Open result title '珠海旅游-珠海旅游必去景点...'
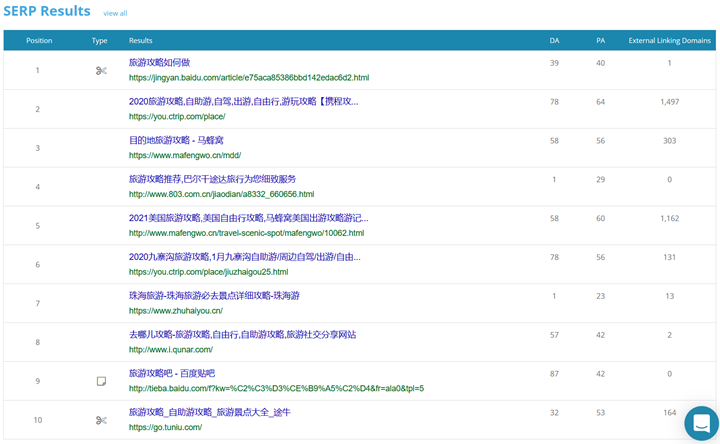The width and height of the screenshot is (720, 444). tap(214, 296)
